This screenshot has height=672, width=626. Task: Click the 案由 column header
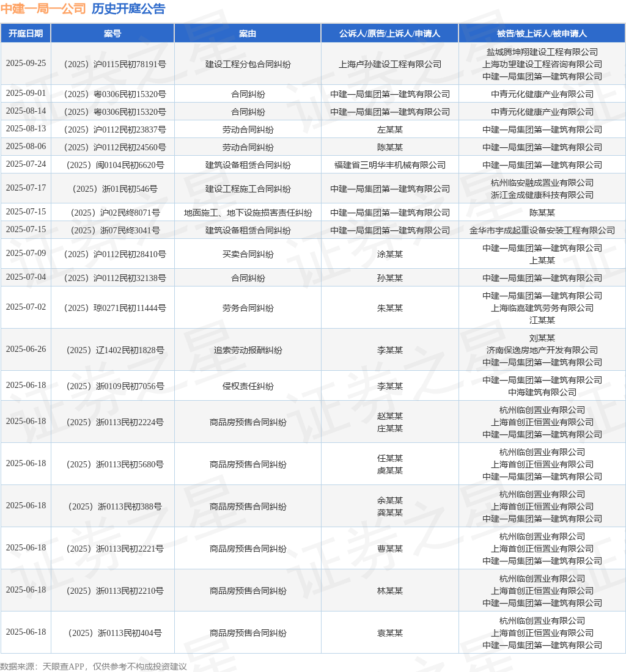[x=248, y=34]
